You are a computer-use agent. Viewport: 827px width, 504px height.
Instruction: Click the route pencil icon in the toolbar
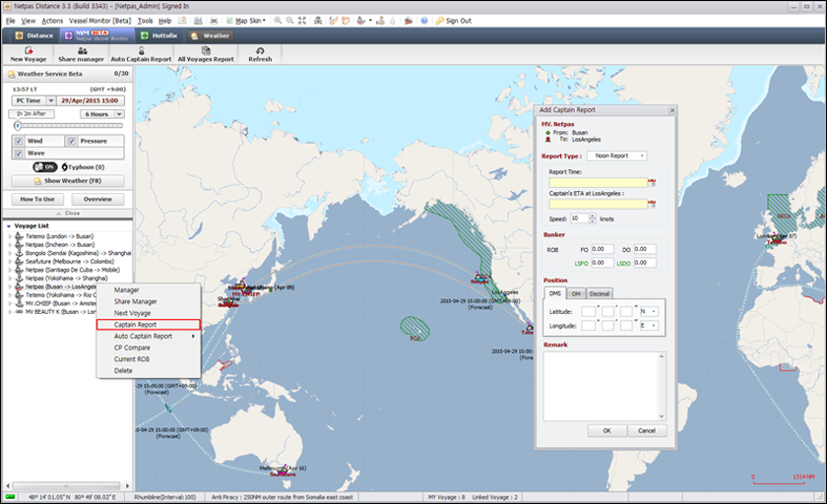pos(334,21)
